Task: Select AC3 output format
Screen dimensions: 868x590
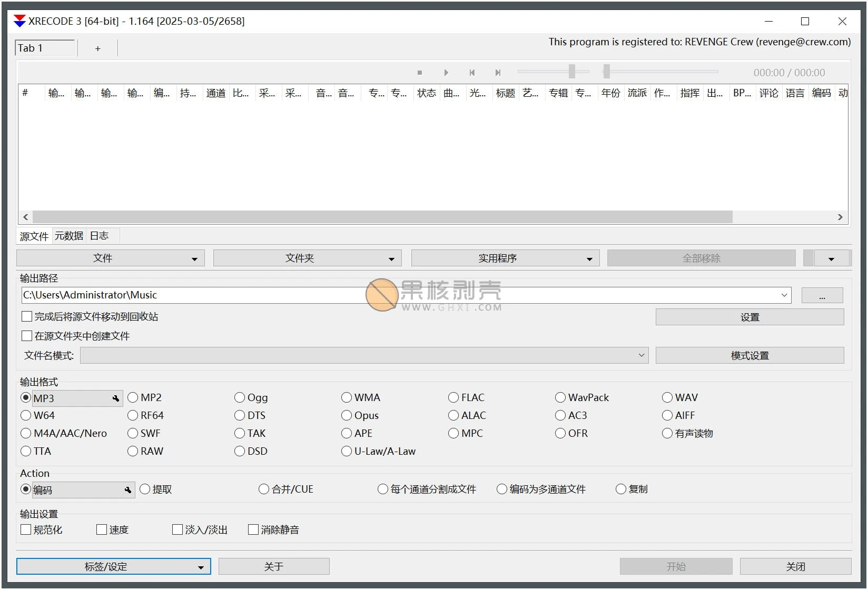Action: [571, 415]
